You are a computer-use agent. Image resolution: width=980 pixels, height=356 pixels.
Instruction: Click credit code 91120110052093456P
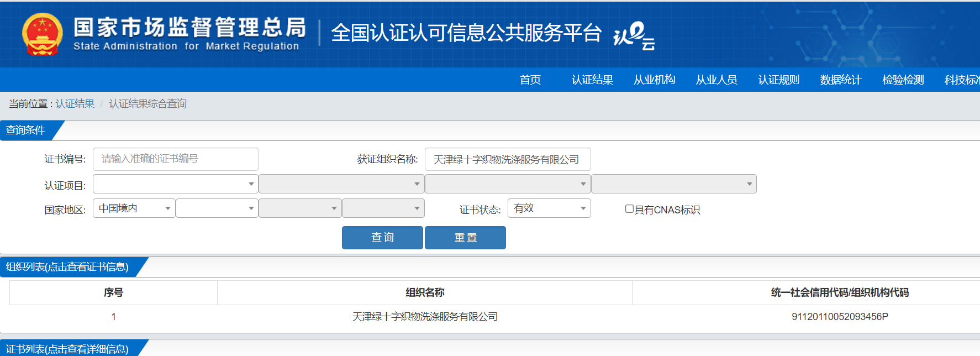click(x=840, y=317)
